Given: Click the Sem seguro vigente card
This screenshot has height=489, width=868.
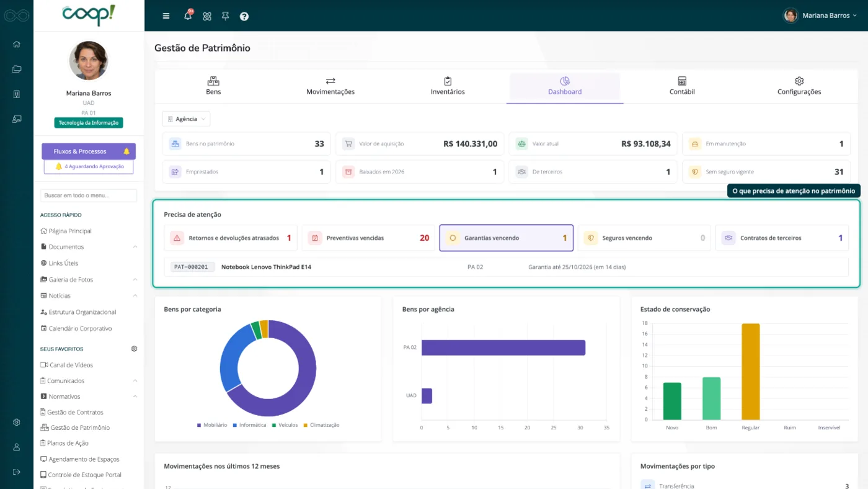Looking at the screenshot, I should pos(766,172).
